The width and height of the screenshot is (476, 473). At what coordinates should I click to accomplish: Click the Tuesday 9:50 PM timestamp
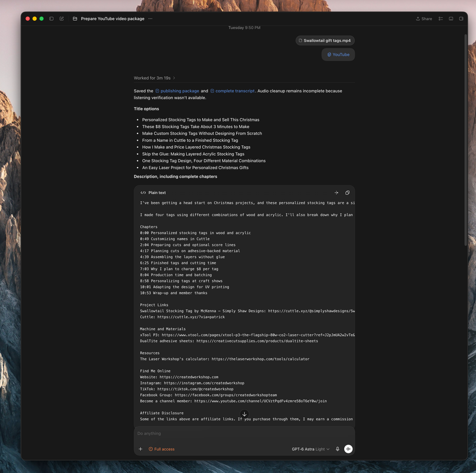[x=244, y=27]
